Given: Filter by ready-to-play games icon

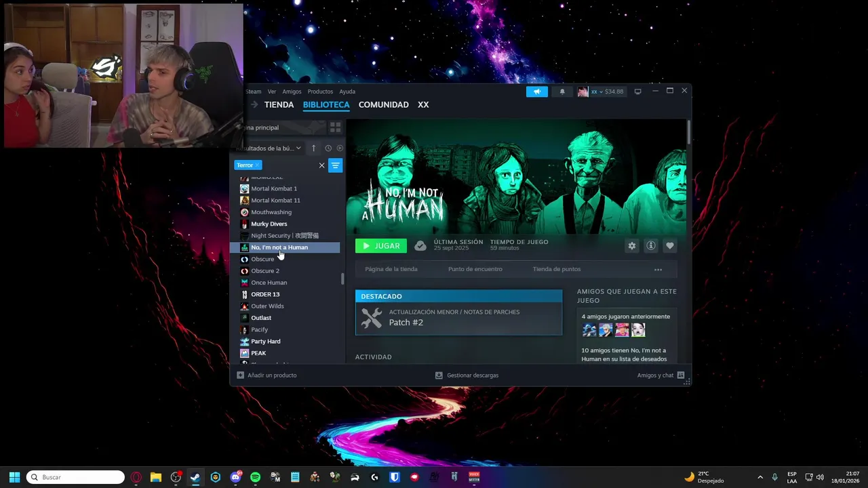Looking at the screenshot, I should point(340,148).
